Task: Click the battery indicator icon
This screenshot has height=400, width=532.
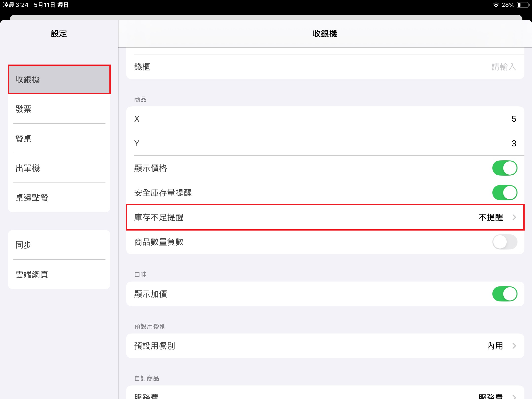Action: 523,5
